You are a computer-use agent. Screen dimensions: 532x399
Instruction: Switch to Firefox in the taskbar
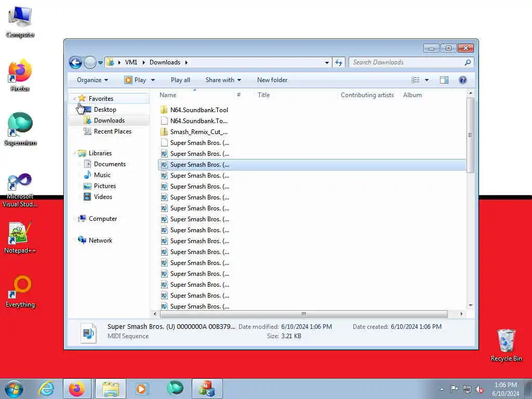(x=77, y=389)
